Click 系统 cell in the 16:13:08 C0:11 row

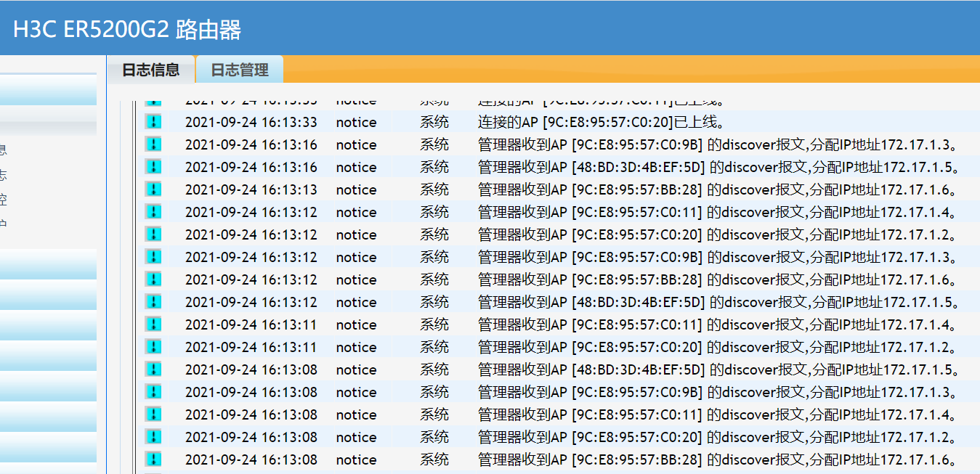coord(434,414)
